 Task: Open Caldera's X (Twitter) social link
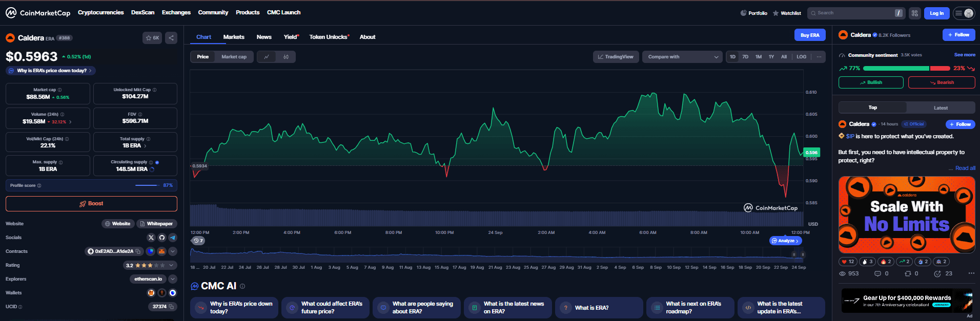pyautogui.click(x=151, y=238)
